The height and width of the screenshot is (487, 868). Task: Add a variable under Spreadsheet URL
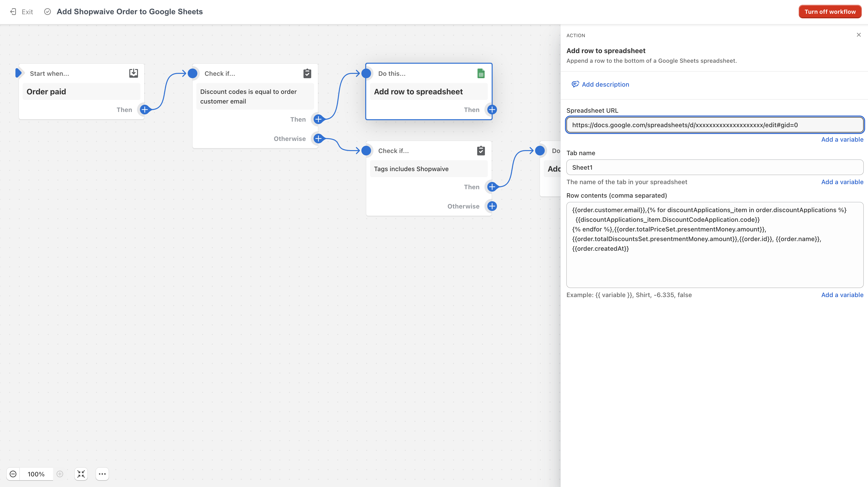click(x=842, y=139)
